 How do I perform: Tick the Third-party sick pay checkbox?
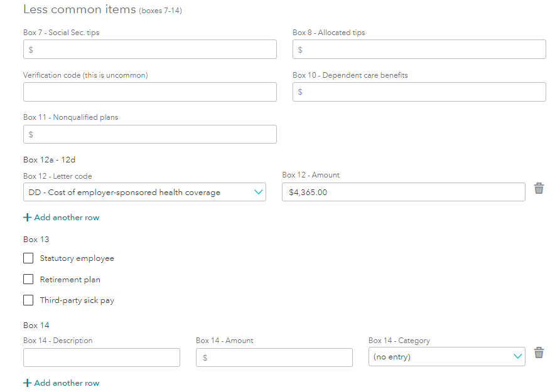click(28, 300)
